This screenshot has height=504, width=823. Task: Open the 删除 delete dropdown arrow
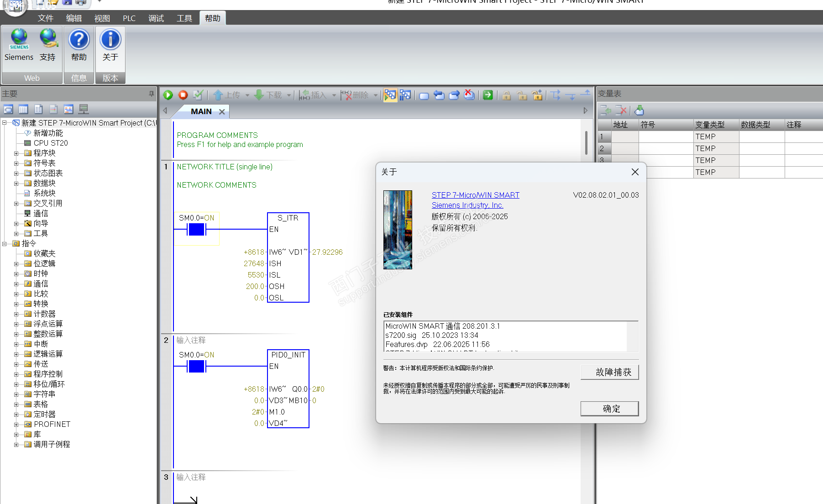pos(376,95)
